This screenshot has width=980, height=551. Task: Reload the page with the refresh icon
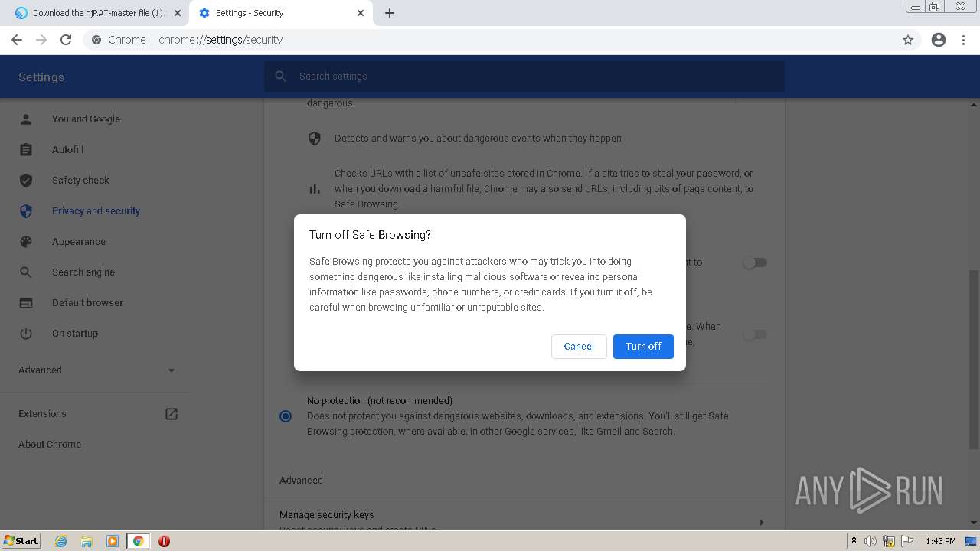tap(66, 40)
